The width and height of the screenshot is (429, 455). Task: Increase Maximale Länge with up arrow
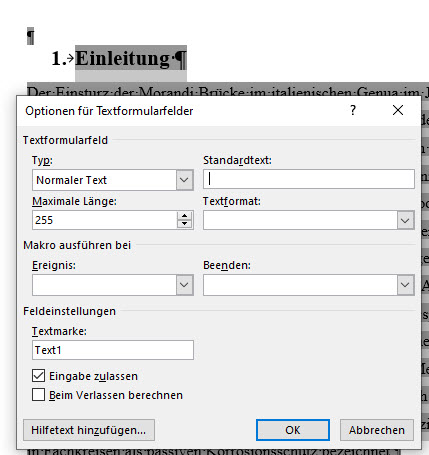tap(184, 216)
